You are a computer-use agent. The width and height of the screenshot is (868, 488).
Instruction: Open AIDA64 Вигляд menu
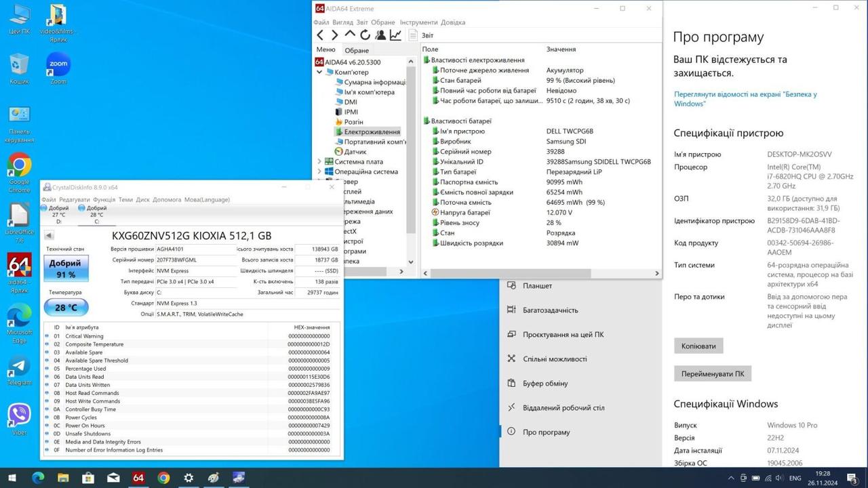click(342, 22)
